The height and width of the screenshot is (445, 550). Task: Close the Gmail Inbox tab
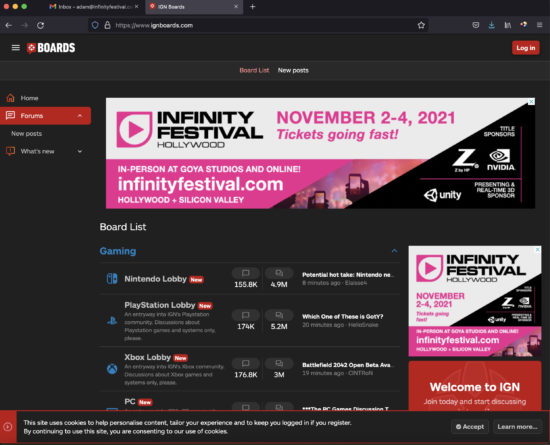[137, 7]
